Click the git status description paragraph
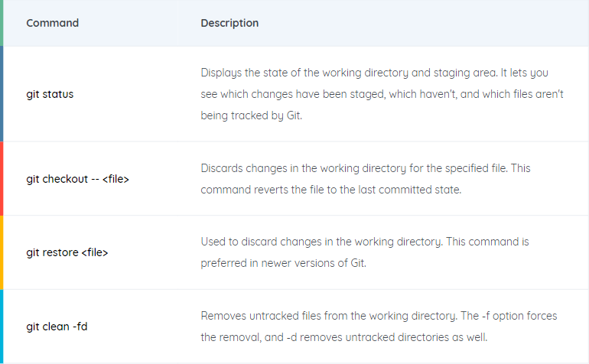589x364 pixels. click(382, 94)
